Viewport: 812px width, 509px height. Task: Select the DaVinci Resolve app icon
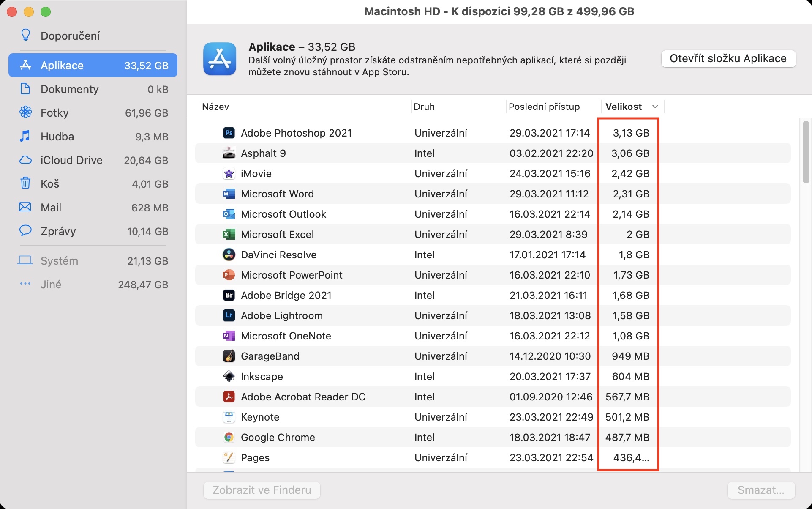tap(229, 255)
